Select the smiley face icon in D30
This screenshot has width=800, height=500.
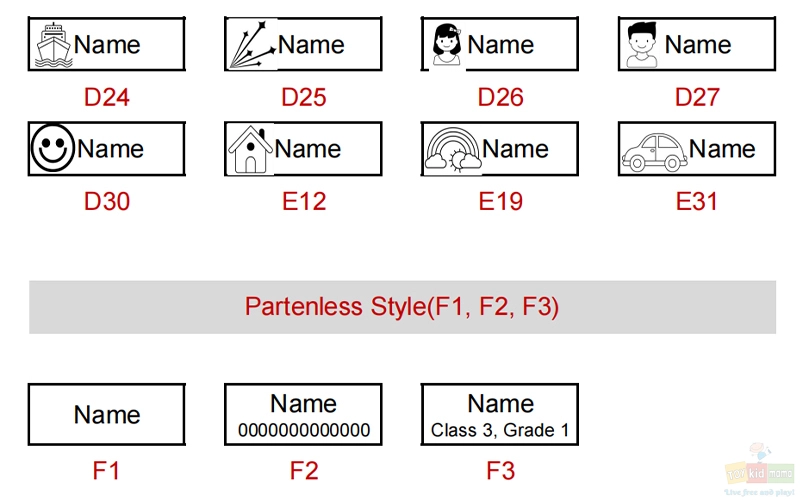(x=53, y=148)
